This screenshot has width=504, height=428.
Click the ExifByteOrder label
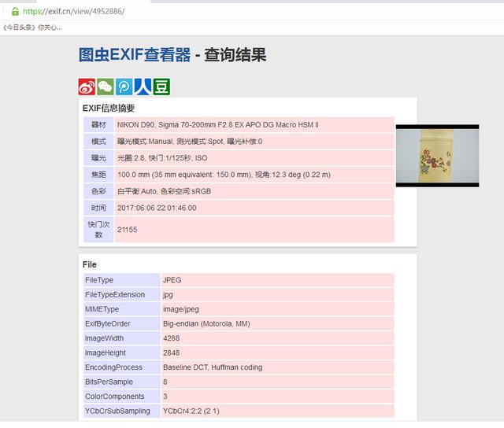tap(122, 323)
